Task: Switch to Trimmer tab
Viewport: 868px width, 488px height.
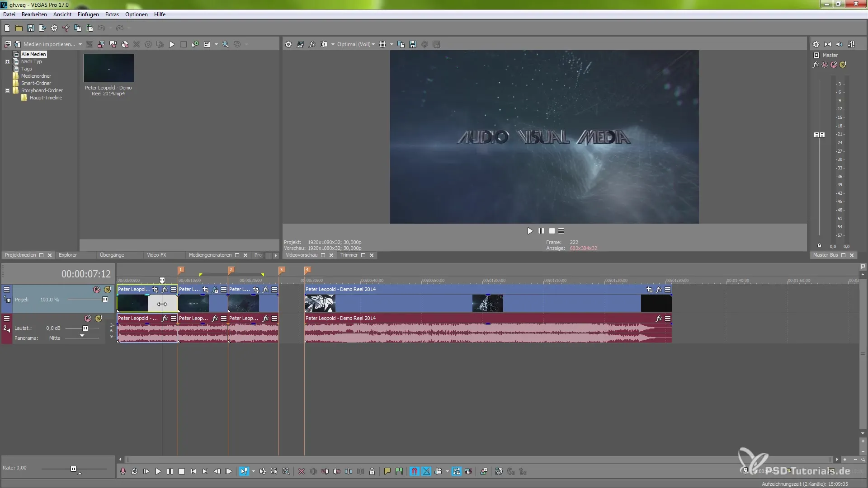Action: click(x=349, y=255)
